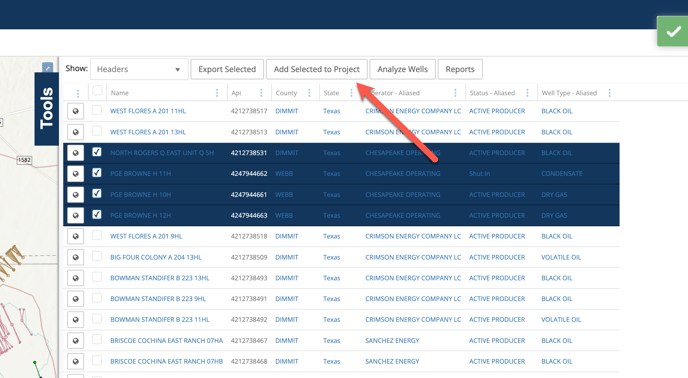Click globe icon for WEST FLORES A 201 9HL

(x=75, y=236)
